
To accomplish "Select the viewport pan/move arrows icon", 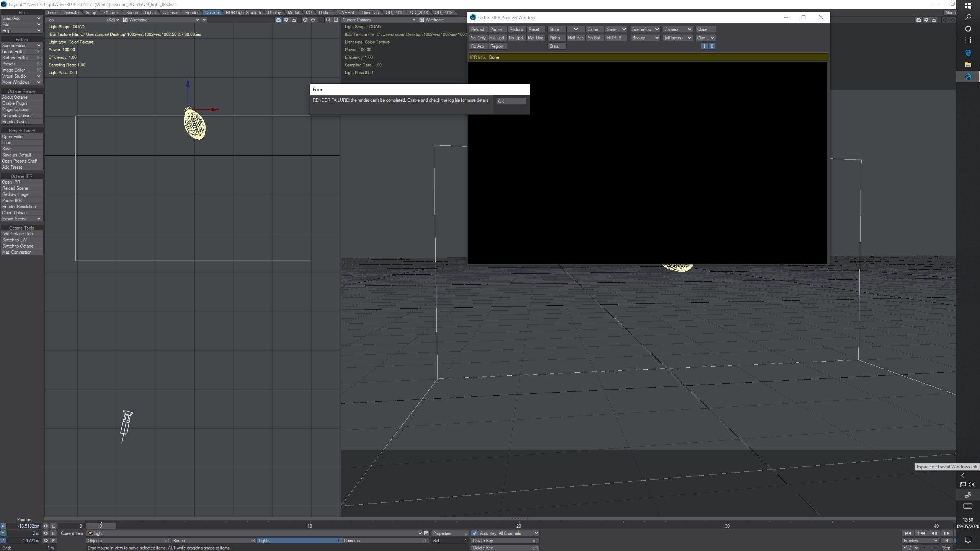I will (313, 20).
